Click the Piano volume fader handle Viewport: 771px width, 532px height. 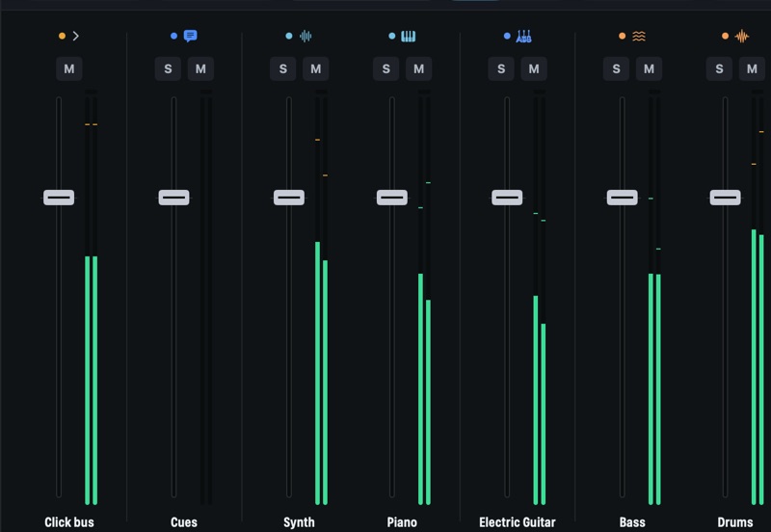(392, 198)
